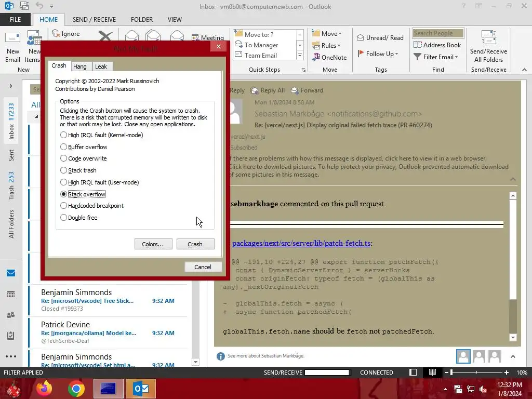Open People view in navigation bar
Screen dimensions: 532x399
[11, 315]
